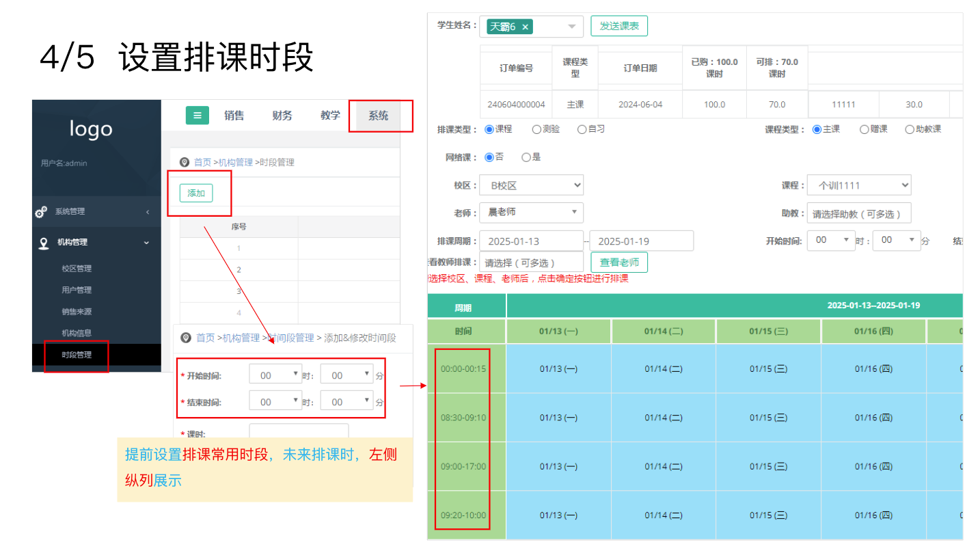
Task: Click the gear icon beside 系统管理
Action: 42,212
